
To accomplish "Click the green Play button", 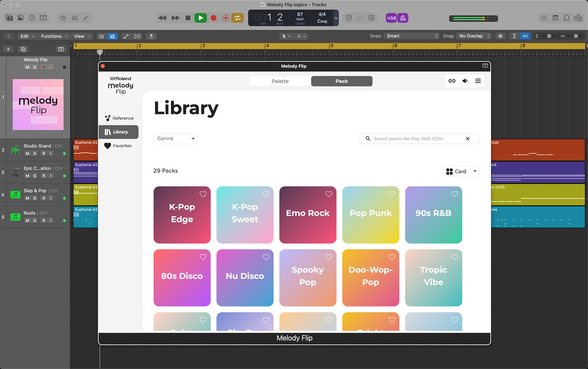I will click(x=200, y=18).
